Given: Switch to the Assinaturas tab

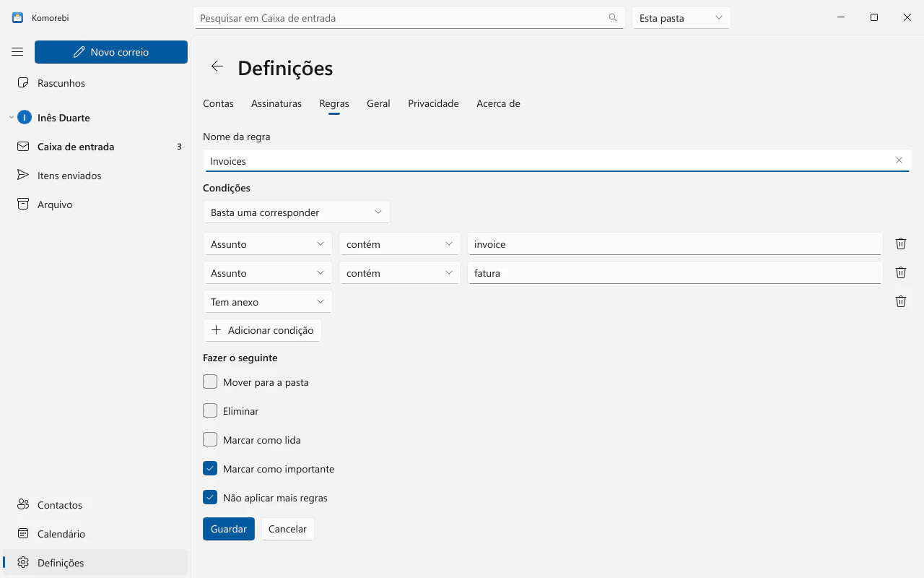Looking at the screenshot, I should click(276, 103).
